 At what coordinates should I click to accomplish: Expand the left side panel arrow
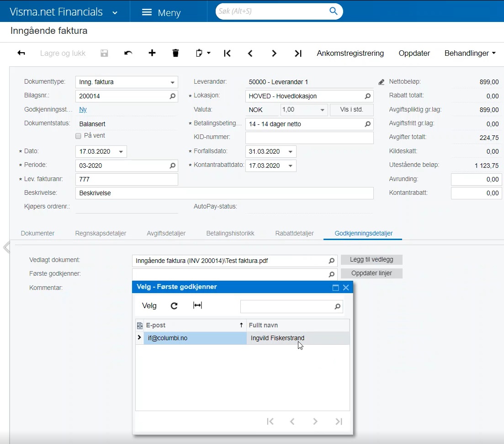tap(6, 247)
